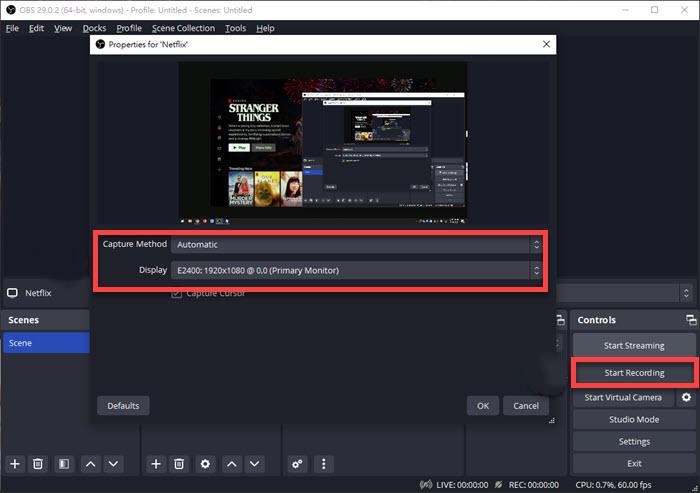Click the display capture preview in Properties
This screenshot has height=493, width=700.
coord(323,142)
